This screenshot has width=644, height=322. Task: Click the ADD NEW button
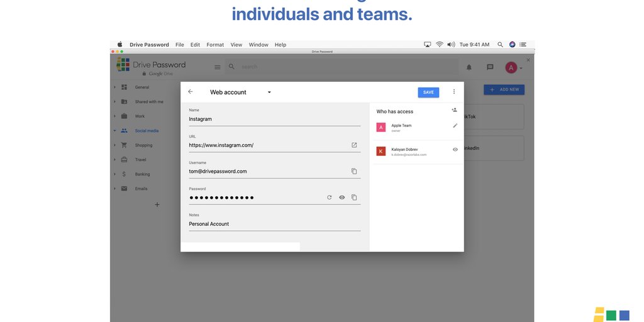[x=504, y=89]
